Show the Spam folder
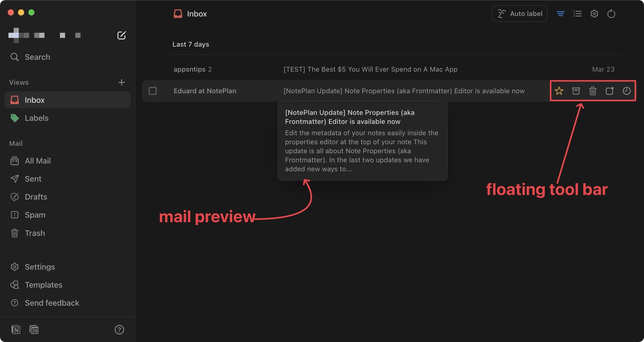644x342 pixels. (x=68, y=215)
